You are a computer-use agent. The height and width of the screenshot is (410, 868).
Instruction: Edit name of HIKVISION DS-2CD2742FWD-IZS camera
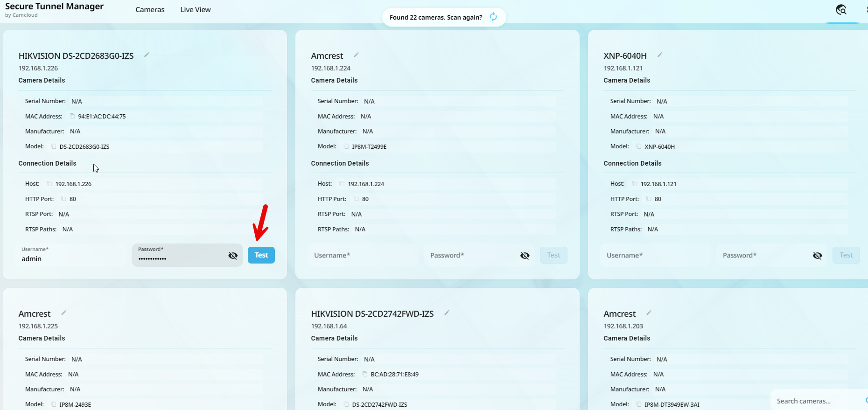tap(447, 313)
